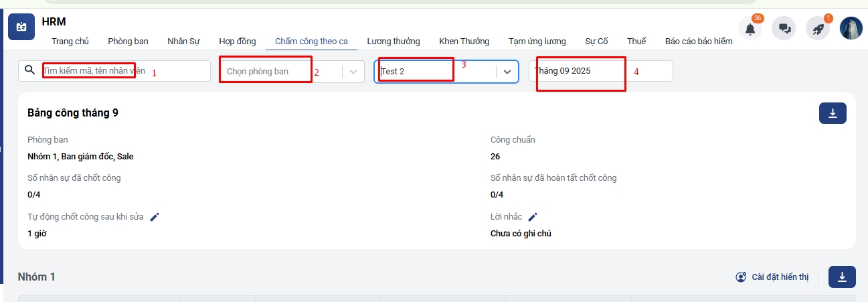868x302 pixels.
Task: Click the search magnifier icon
Action: (x=29, y=70)
